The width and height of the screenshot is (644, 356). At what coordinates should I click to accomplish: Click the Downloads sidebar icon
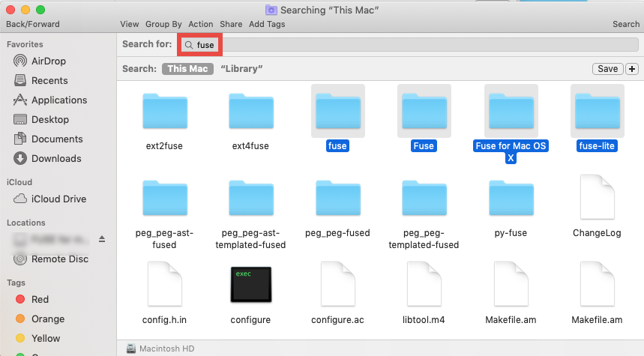pyautogui.click(x=20, y=158)
